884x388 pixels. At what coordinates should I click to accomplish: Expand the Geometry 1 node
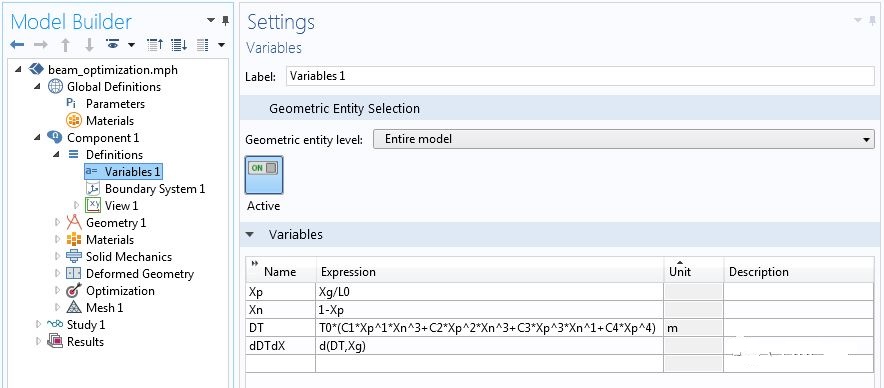pyautogui.click(x=58, y=222)
